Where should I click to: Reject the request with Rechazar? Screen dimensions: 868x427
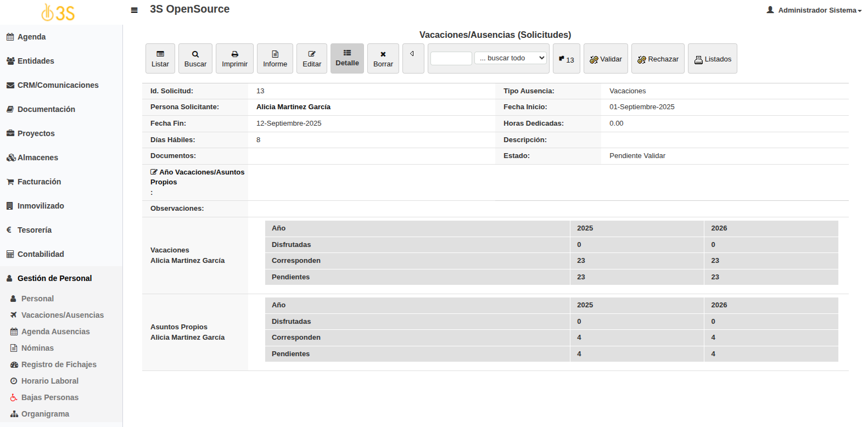[658, 59]
